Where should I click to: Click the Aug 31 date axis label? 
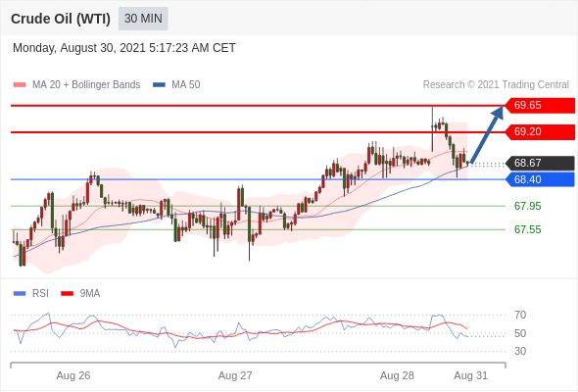pos(471,375)
